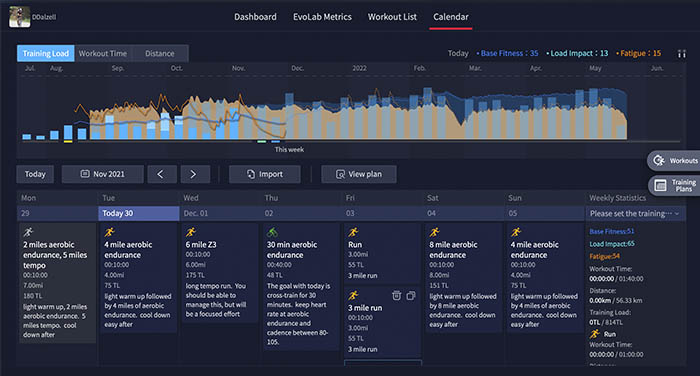The height and width of the screenshot is (376, 700).
Task: Expand the training goal dropdown
Action: click(x=634, y=213)
